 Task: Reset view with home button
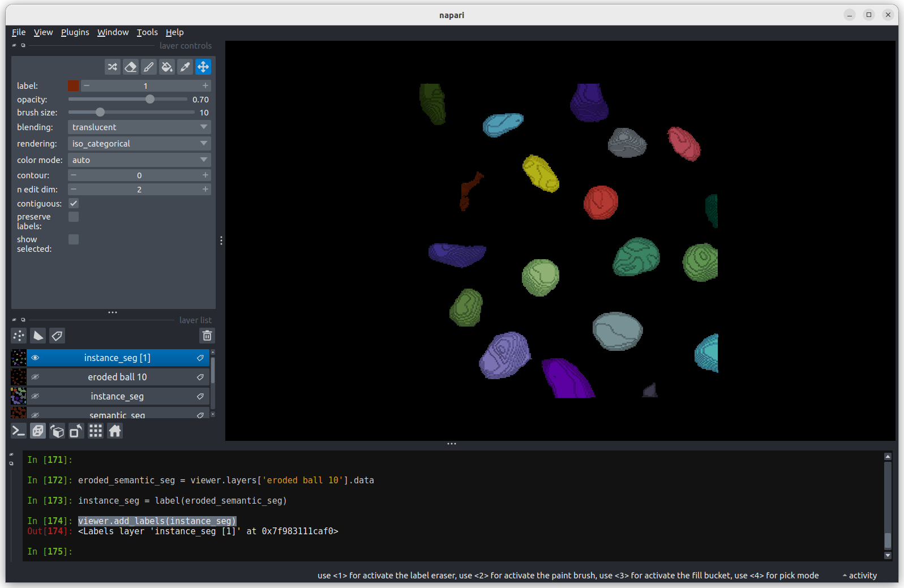[115, 431]
